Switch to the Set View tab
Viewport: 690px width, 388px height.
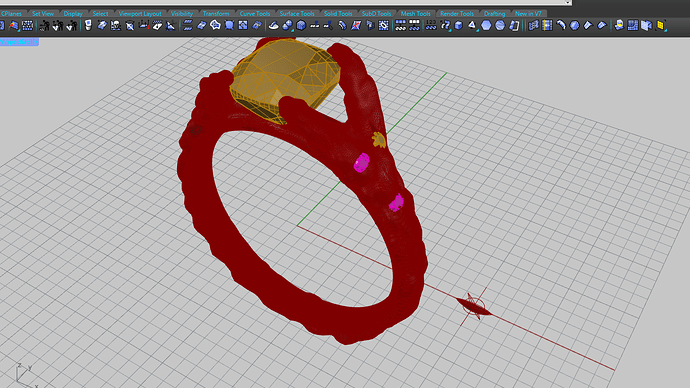point(43,14)
